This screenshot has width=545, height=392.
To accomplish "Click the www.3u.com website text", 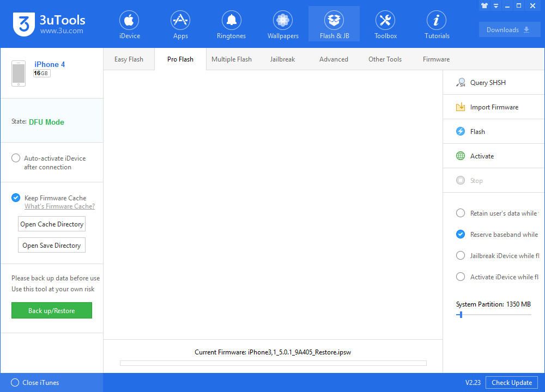I will click(x=62, y=31).
